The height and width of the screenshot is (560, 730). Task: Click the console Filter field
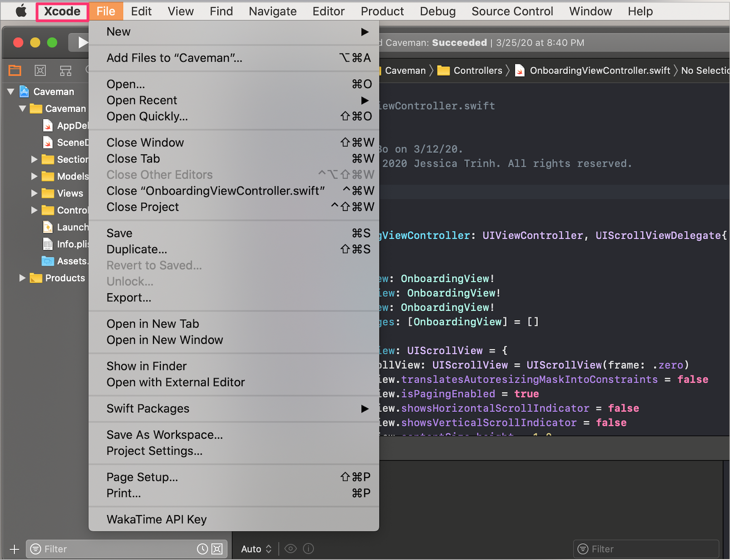point(646,549)
